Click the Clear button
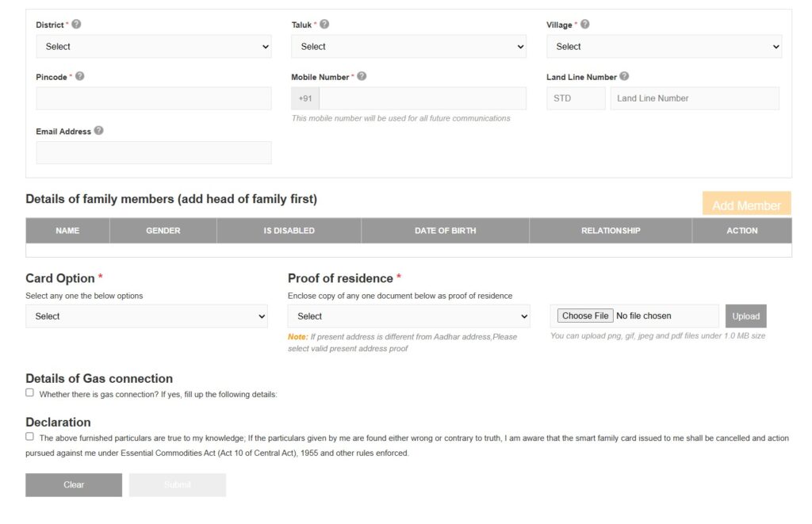This screenshot has height=524, width=812. point(73,484)
